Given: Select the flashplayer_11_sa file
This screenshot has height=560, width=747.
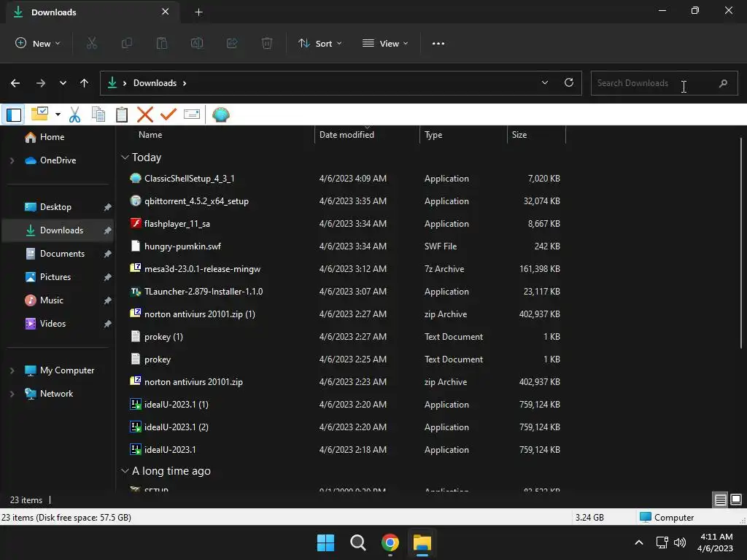Looking at the screenshot, I should (177, 224).
